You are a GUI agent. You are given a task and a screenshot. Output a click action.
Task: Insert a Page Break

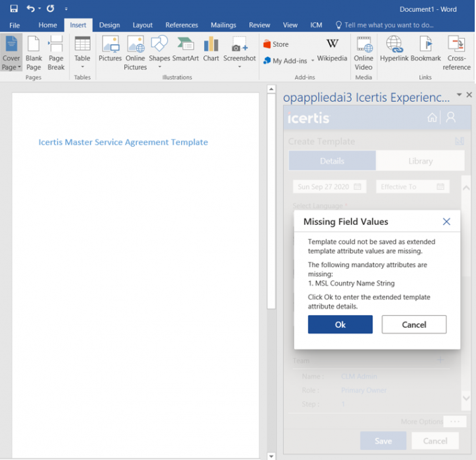tap(56, 53)
